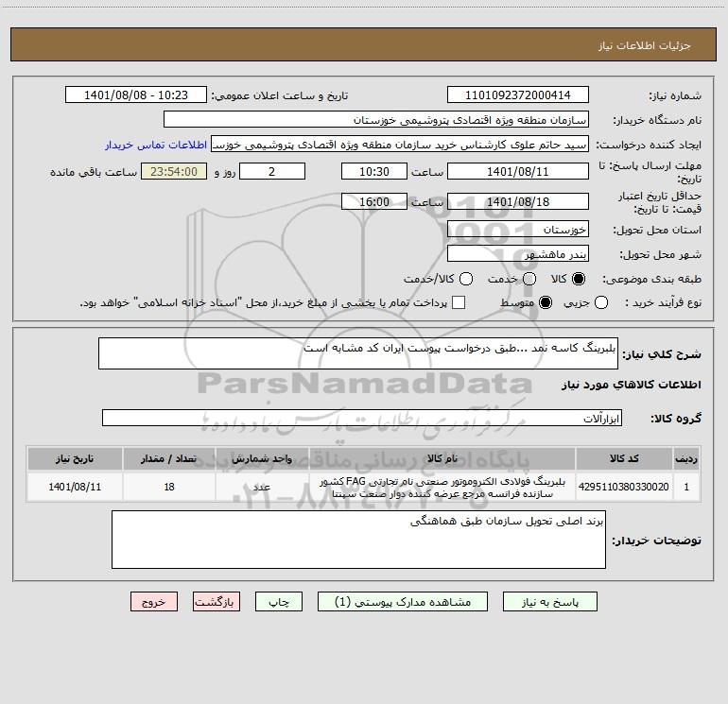Click the response time 10:30 field

coord(374,171)
